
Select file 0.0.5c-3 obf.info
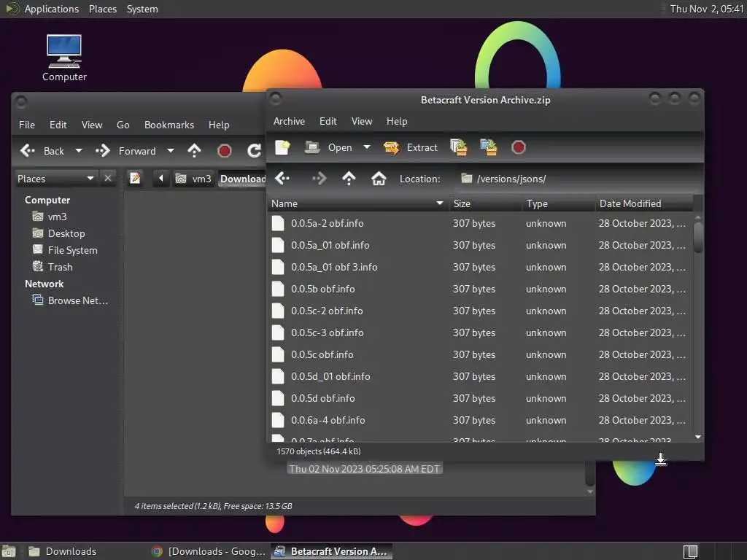[480, 332]
